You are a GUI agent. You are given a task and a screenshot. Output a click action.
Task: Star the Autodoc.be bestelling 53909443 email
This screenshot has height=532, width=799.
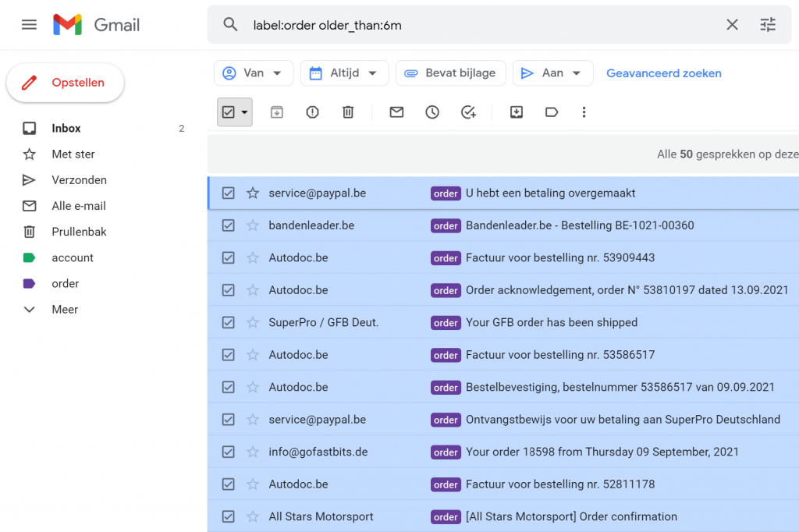click(x=253, y=258)
